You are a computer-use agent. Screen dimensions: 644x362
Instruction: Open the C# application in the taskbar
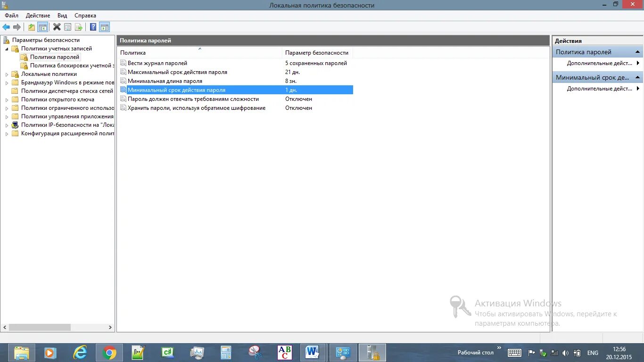[x=167, y=352]
